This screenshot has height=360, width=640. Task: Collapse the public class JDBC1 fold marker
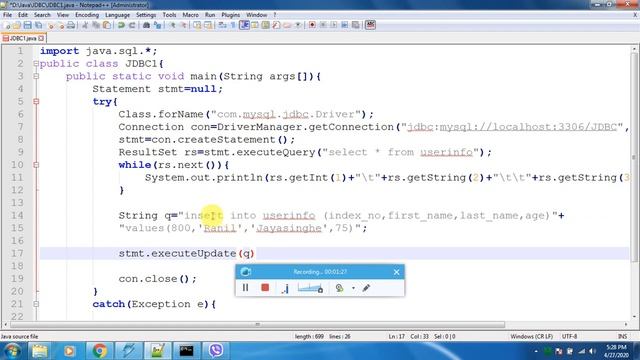[36, 64]
